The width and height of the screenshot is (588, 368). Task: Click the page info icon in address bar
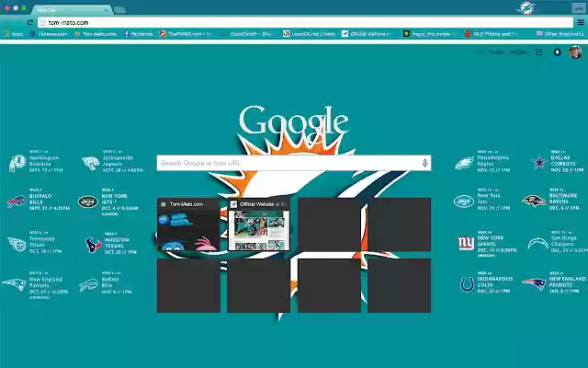pos(43,22)
